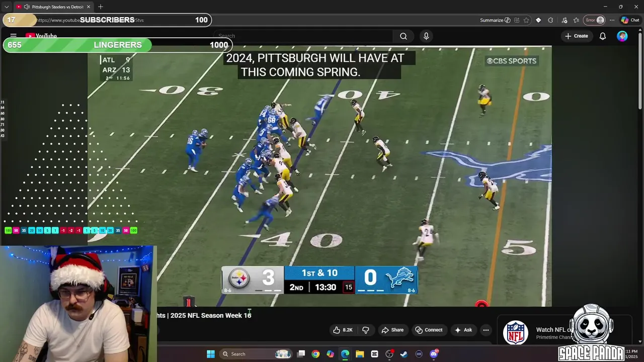Screen dimensions: 644x362
Task: Add this page to favorites star
Action: click(526, 20)
